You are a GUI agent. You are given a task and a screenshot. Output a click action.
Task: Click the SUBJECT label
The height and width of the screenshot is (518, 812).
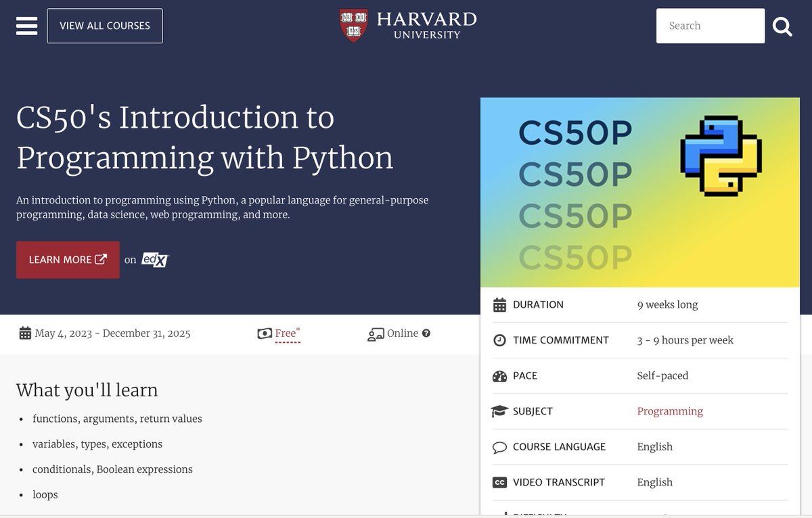pyautogui.click(x=533, y=411)
